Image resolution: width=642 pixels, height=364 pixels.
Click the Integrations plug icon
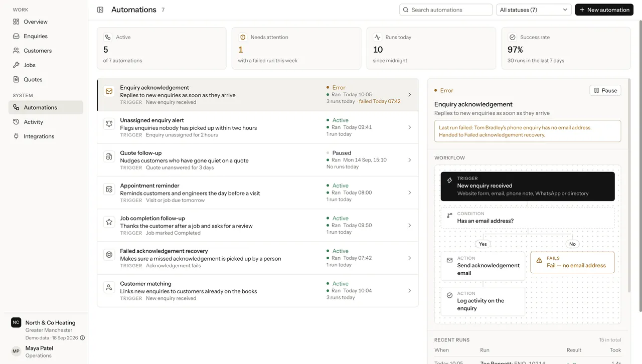[x=16, y=136]
